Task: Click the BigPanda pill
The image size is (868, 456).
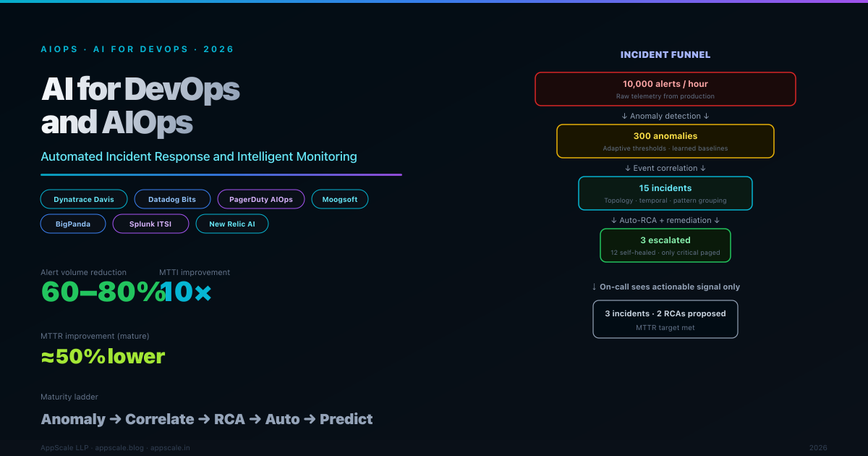Action: coord(73,224)
